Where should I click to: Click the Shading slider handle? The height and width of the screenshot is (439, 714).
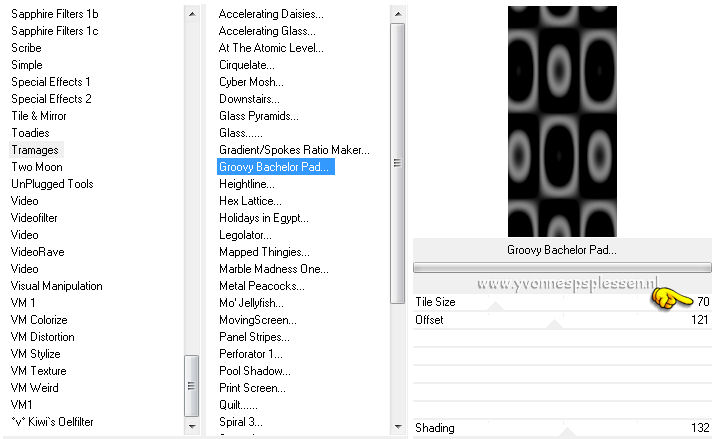coord(566,432)
